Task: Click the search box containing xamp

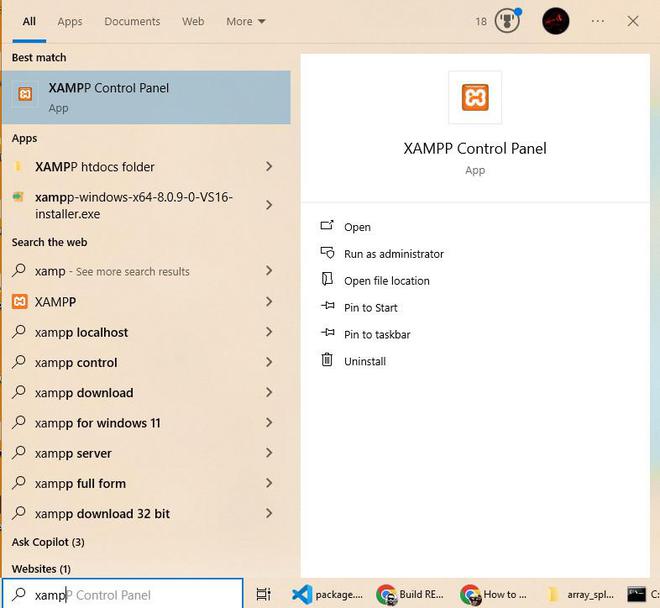Action: click(122, 595)
